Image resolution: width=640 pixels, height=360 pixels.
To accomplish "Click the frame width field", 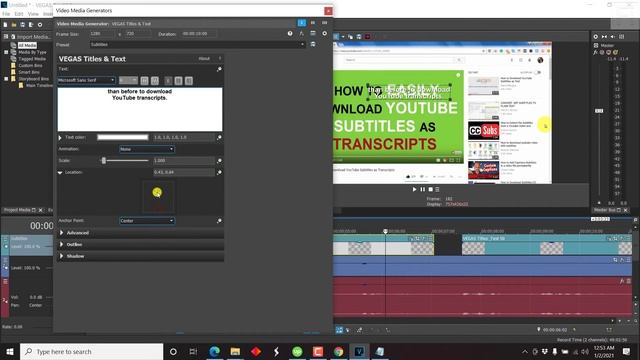I will (x=102, y=33).
